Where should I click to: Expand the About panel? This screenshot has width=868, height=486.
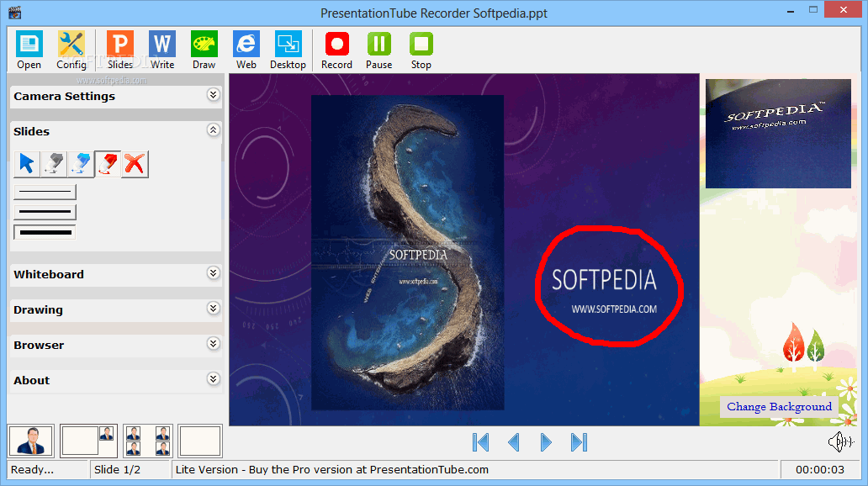click(213, 379)
